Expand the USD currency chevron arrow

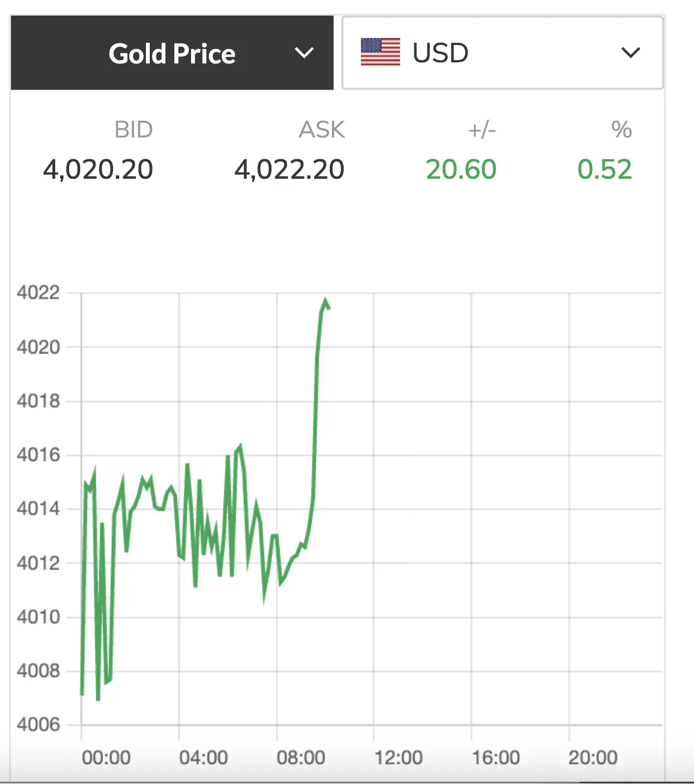click(x=631, y=53)
